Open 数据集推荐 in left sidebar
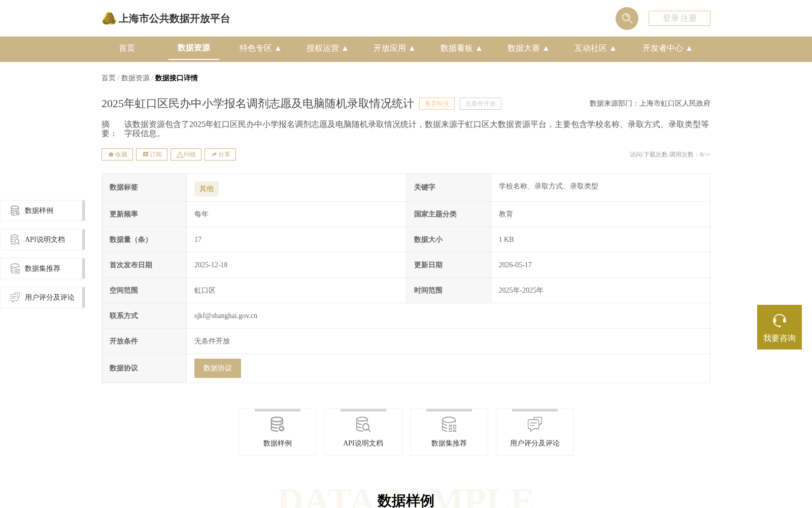812x508 pixels. coord(43,269)
